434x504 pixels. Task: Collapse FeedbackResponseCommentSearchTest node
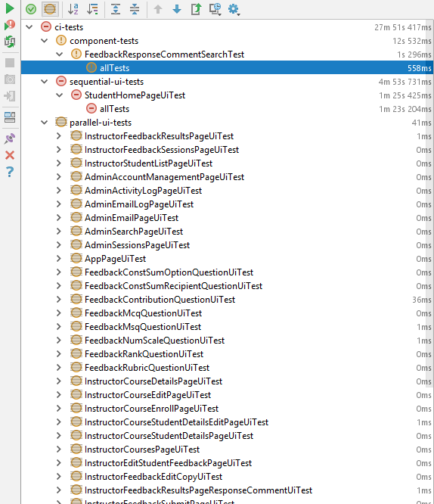[x=60, y=54]
